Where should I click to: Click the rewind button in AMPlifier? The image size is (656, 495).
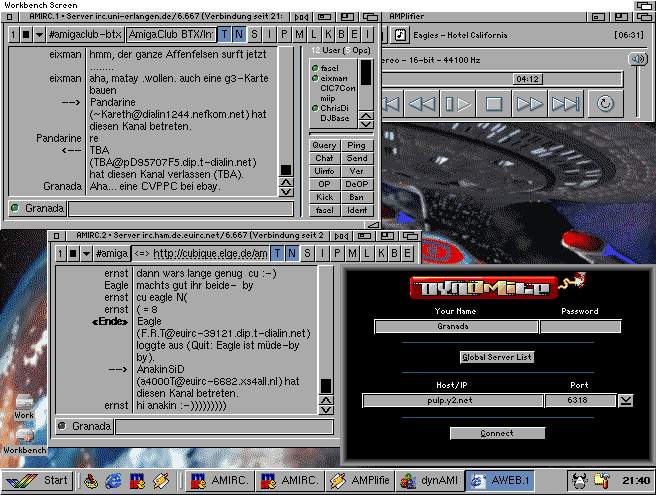(x=422, y=103)
